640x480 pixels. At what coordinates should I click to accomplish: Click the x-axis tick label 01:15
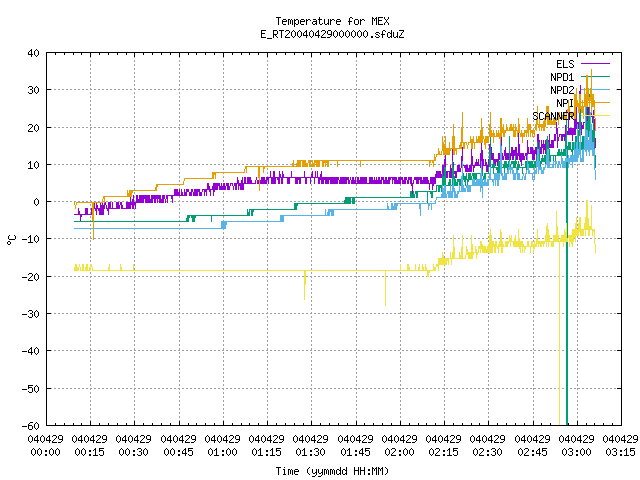coord(267,452)
